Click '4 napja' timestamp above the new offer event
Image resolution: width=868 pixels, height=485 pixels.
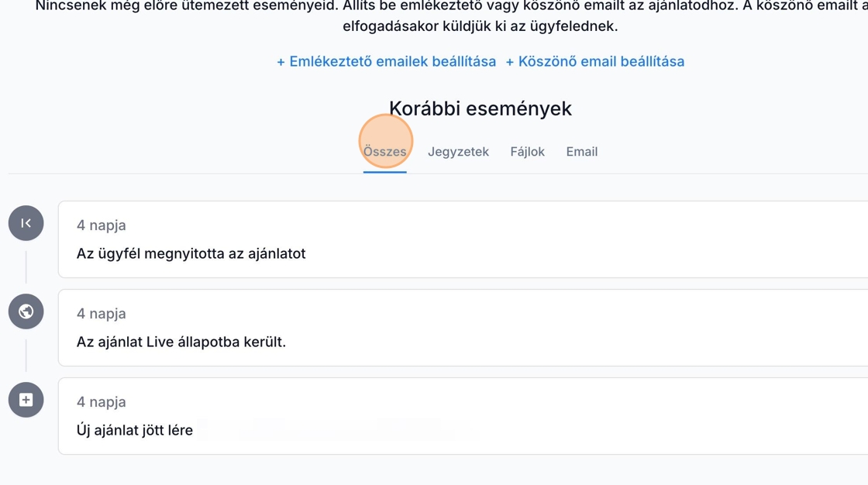point(101,402)
